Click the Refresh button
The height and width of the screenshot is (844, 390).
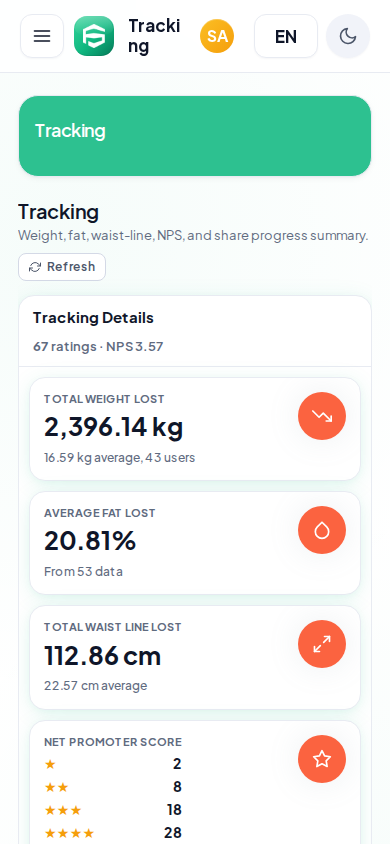62,267
